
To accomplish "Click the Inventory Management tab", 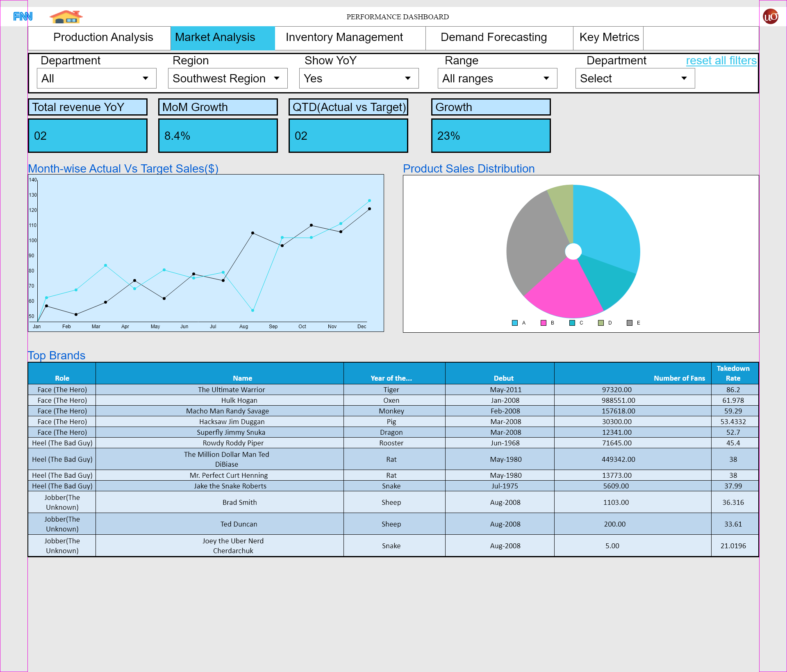I will pyautogui.click(x=343, y=37).
